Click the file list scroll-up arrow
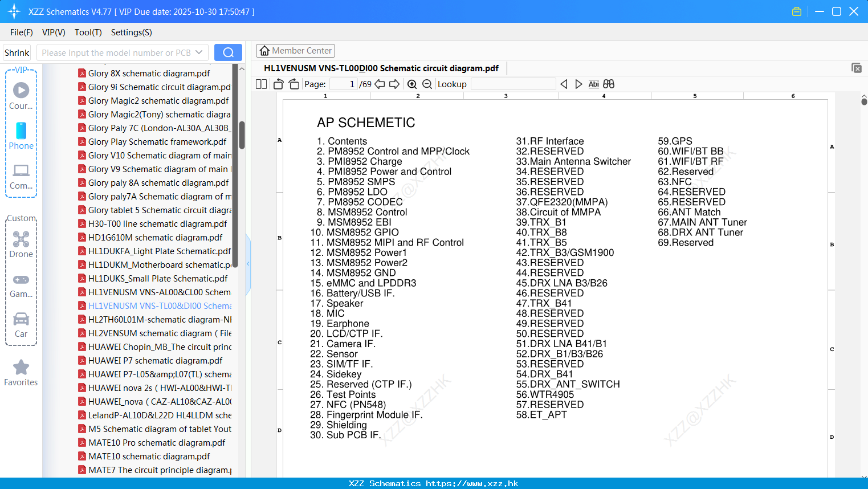This screenshot has height=489, width=868. (x=242, y=69)
